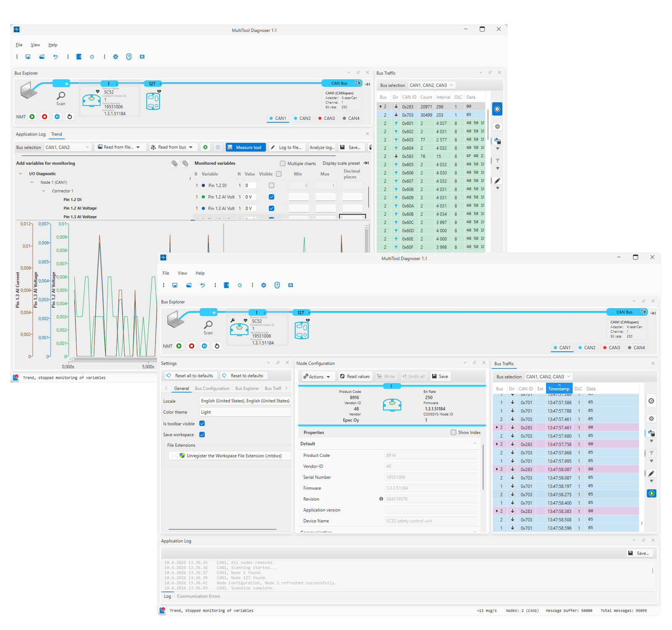The width and height of the screenshot is (672, 630).
Task: Collapse the Default properties section
Action: [475, 444]
